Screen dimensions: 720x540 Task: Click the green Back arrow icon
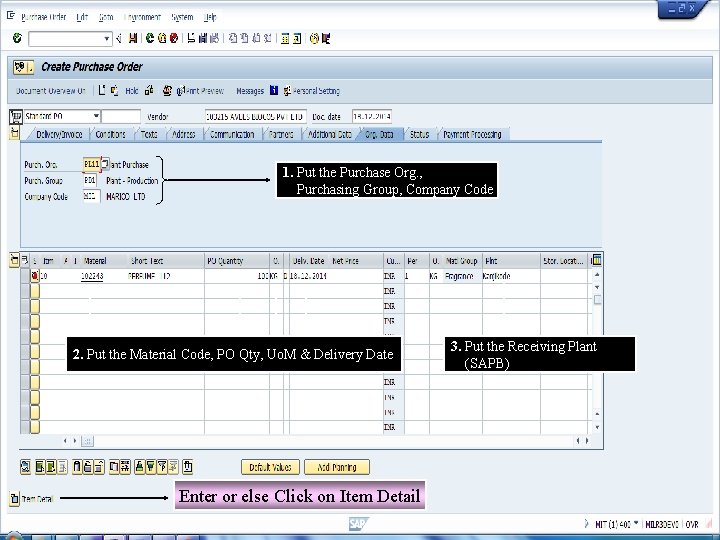coord(150,39)
